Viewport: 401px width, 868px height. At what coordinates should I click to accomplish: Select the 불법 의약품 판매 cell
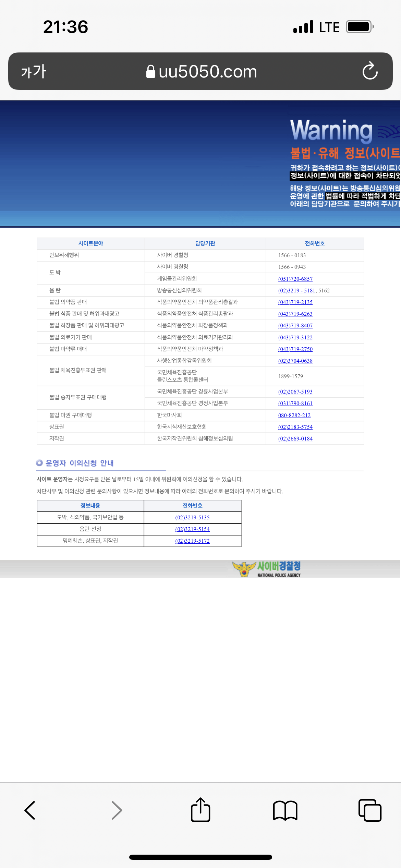click(x=91, y=302)
